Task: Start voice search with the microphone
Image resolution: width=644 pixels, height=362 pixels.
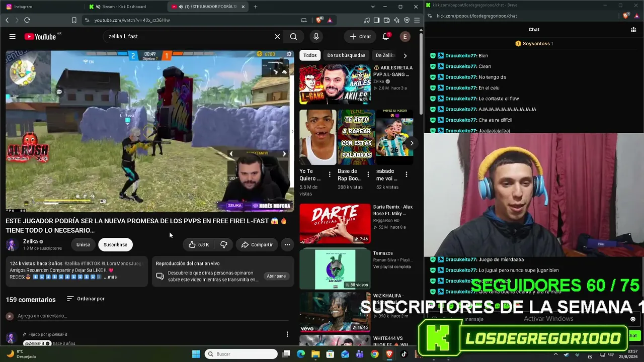Action: (x=316, y=36)
